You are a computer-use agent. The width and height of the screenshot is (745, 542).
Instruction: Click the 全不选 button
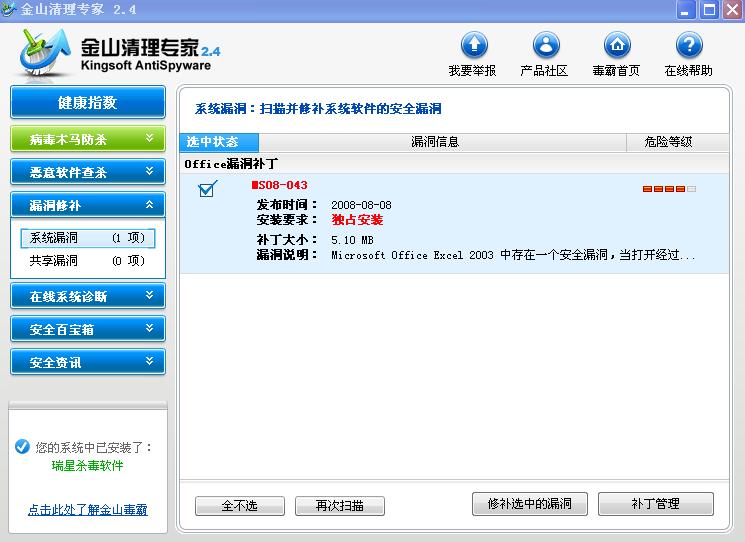pos(240,505)
